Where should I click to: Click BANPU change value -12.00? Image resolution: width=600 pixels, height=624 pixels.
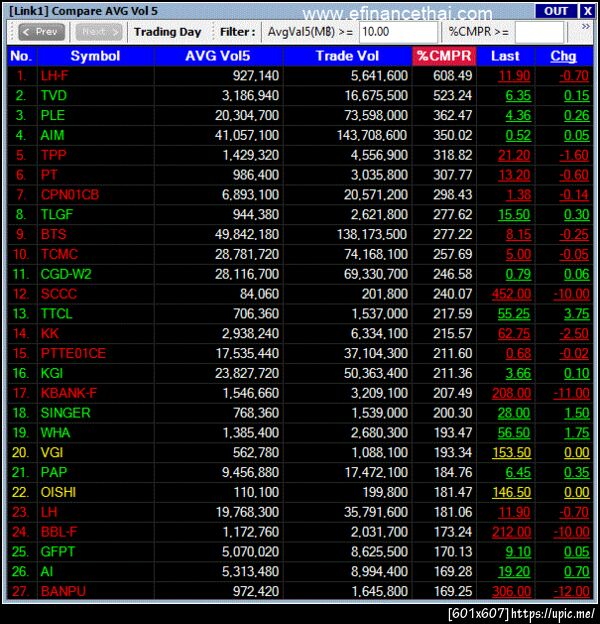coord(571,591)
